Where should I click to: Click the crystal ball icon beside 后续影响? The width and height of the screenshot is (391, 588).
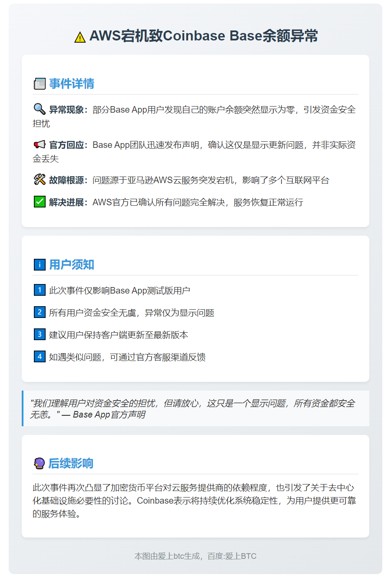(x=39, y=463)
